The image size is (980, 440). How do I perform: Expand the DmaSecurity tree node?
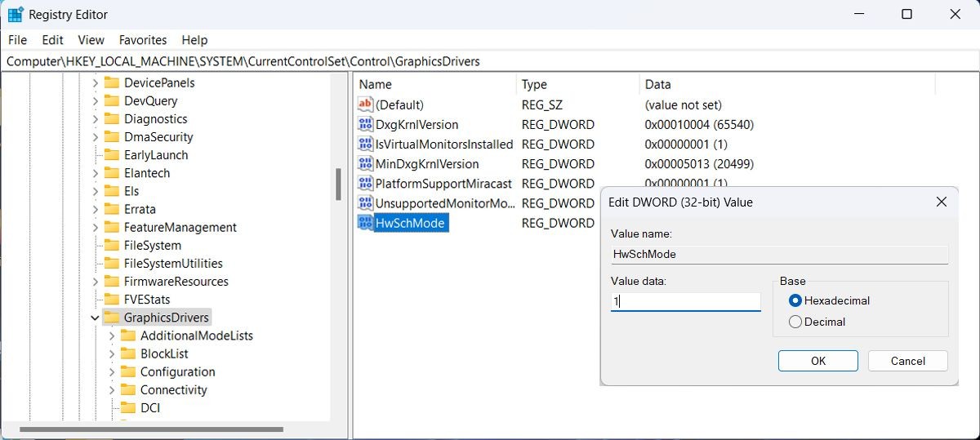pyautogui.click(x=95, y=136)
